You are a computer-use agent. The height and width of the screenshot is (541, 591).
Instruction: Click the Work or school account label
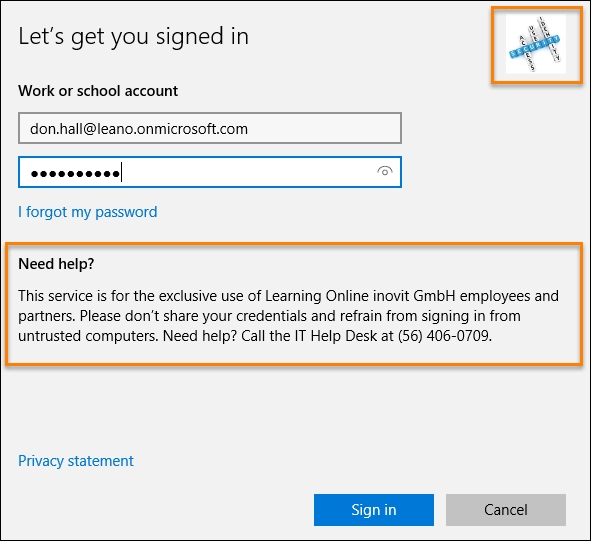(98, 91)
